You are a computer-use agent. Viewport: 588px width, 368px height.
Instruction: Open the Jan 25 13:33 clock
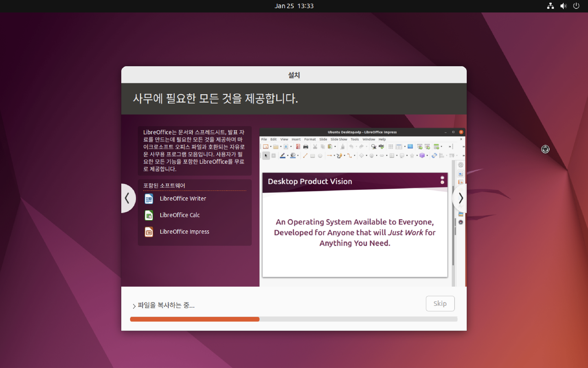[294, 6]
